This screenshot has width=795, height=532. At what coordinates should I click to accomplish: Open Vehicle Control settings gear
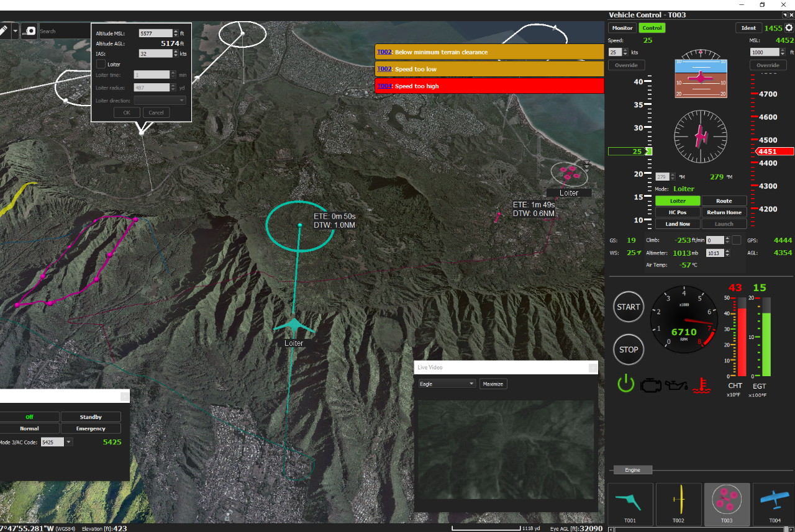pyautogui.click(x=789, y=28)
